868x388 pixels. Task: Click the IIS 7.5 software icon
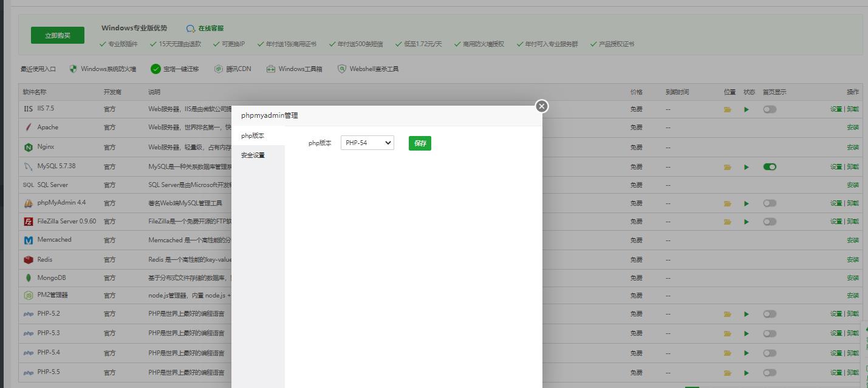click(28, 109)
